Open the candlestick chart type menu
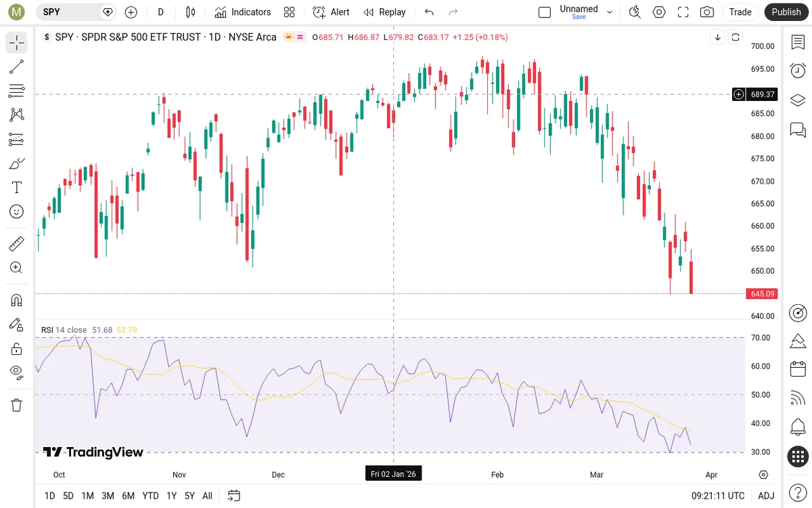The width and height of the screenshot is (812, 508). [x=191, y=12]
